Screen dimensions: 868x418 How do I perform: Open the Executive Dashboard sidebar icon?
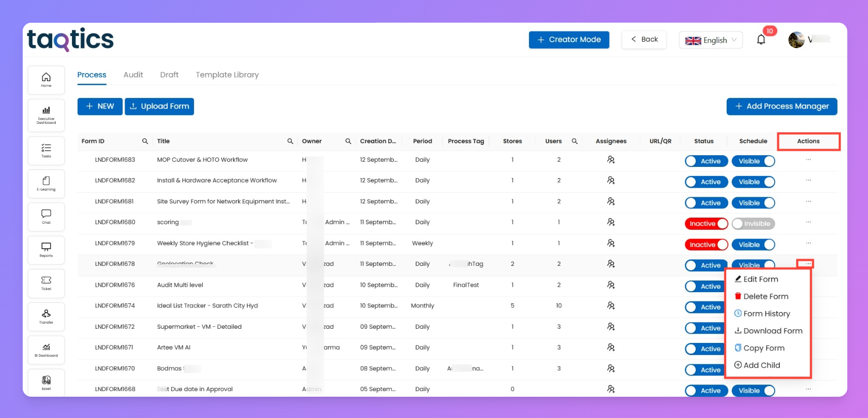click(x=46, y=115)
